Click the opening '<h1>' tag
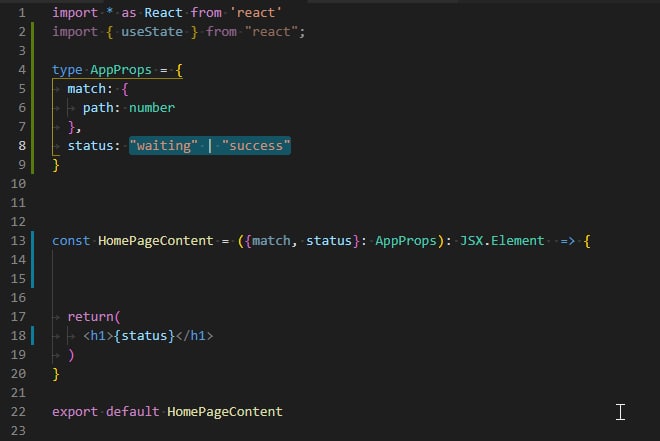Screen dimensions: 660x441 (x=98, y=336)
